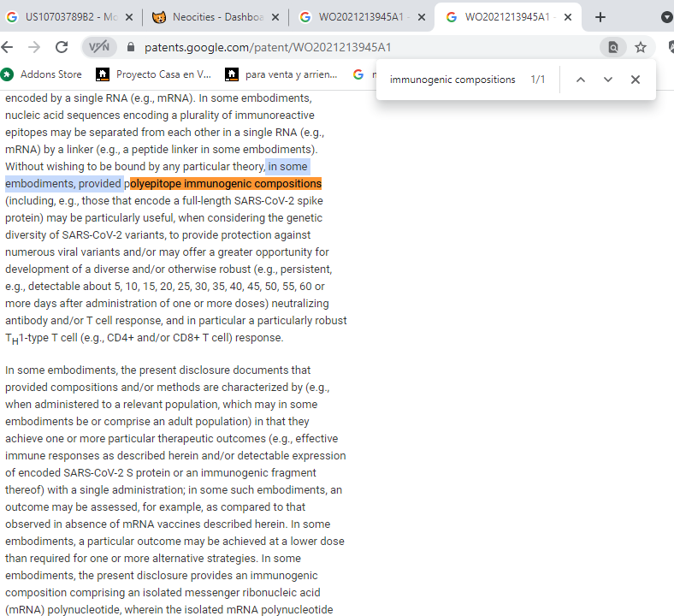Bookmark this page with the star icon
The width and height of the screenshot is (674, 616).
(641, 47)
